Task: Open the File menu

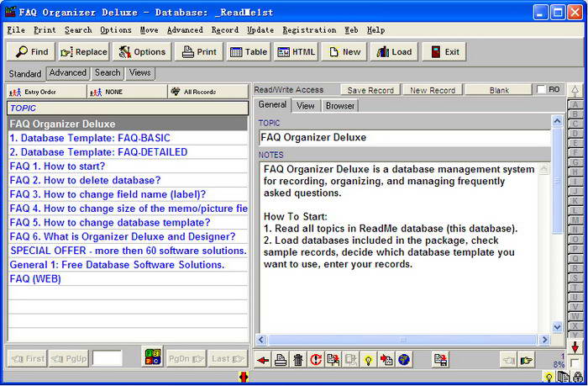Action: click(x=16, y=30)
